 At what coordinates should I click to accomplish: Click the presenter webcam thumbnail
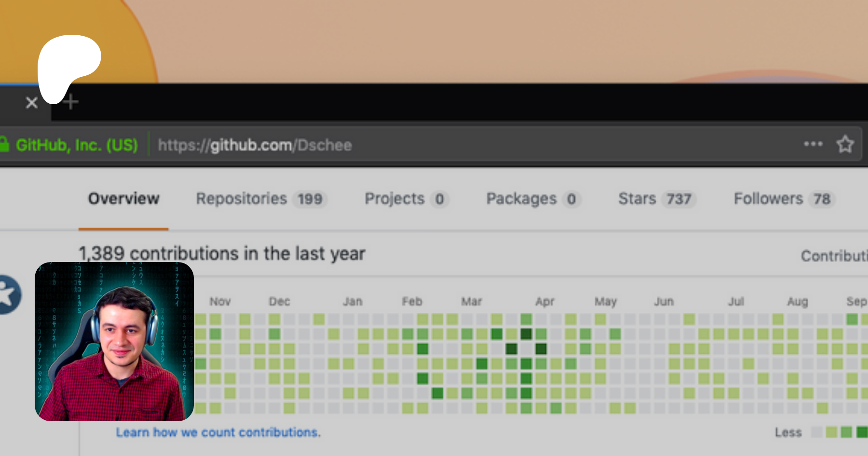click(x=114, y=342)
